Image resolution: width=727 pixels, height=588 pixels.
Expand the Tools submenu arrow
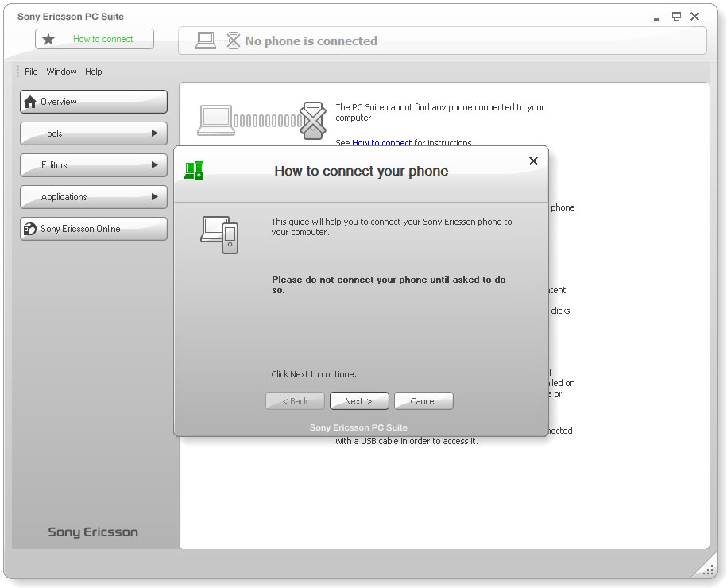(x=154, y=133)
